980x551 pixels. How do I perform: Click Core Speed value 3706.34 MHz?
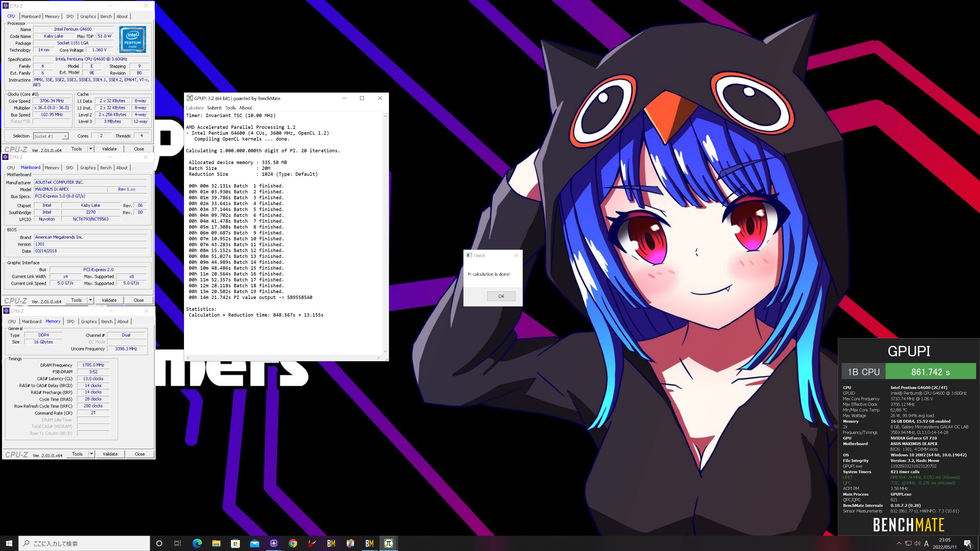(x=52, y=101)
